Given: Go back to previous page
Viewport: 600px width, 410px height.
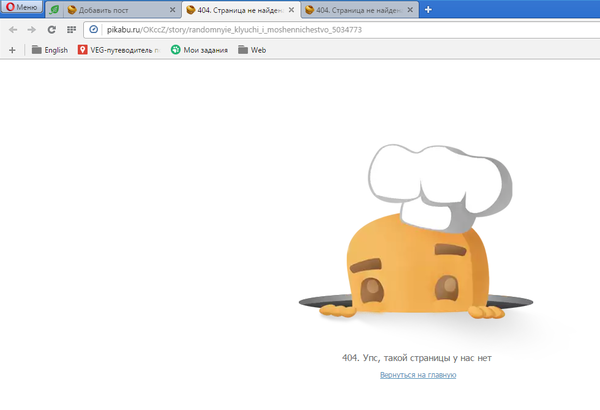Looking at the screenshot, I should click(x=12, y=29).
